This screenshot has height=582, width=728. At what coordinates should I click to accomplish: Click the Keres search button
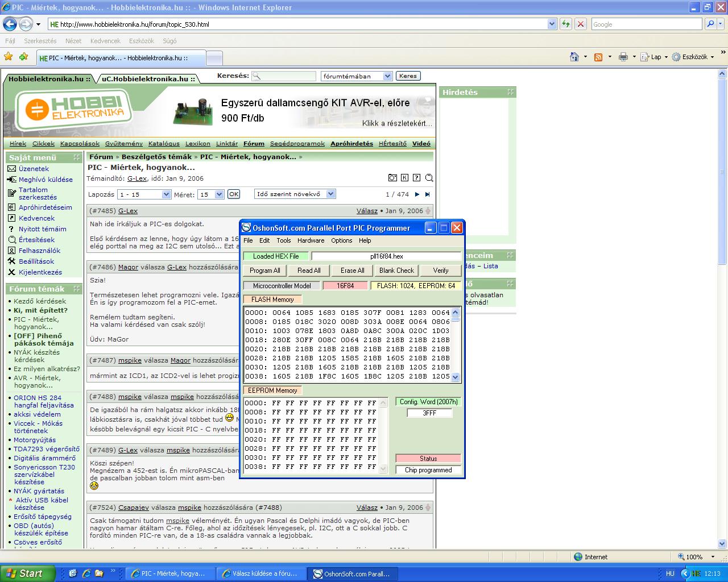pos(408,76)
